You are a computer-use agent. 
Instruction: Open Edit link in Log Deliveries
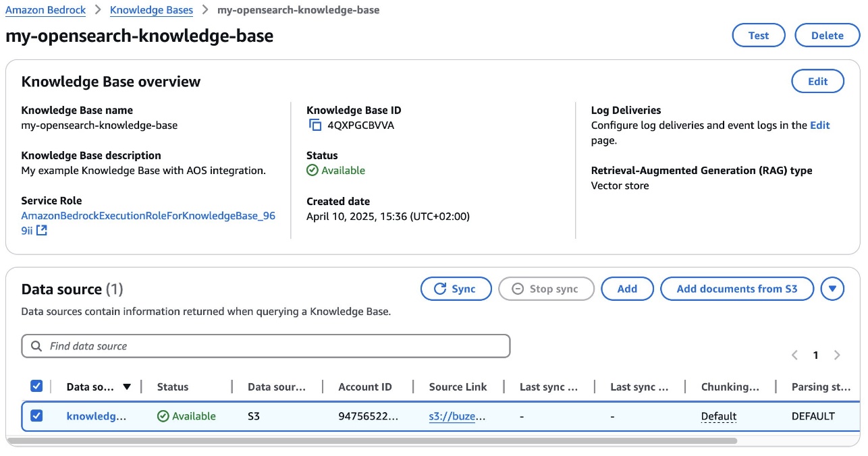(x=820, y=125)
